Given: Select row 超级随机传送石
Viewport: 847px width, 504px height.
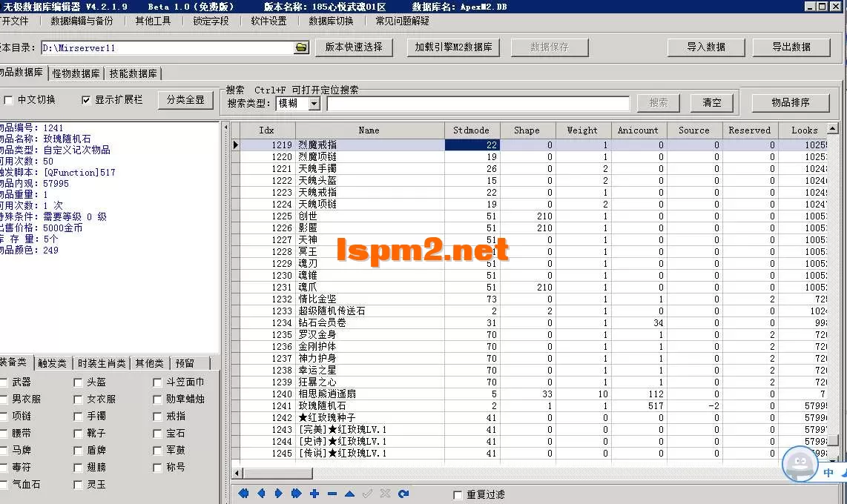Looking at the screenshot, I should 530,311.
